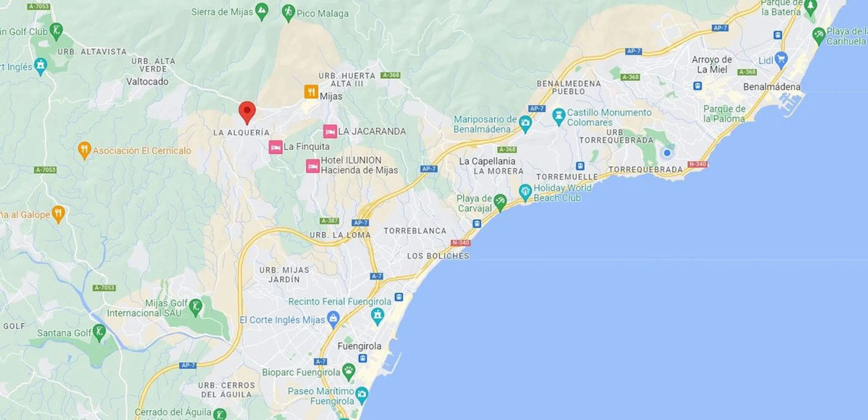Viewport: 868px width, 420px height.
Task: Open Pico Malaga hiking marker
Action: pyautogui.click(x=288, y=13)
